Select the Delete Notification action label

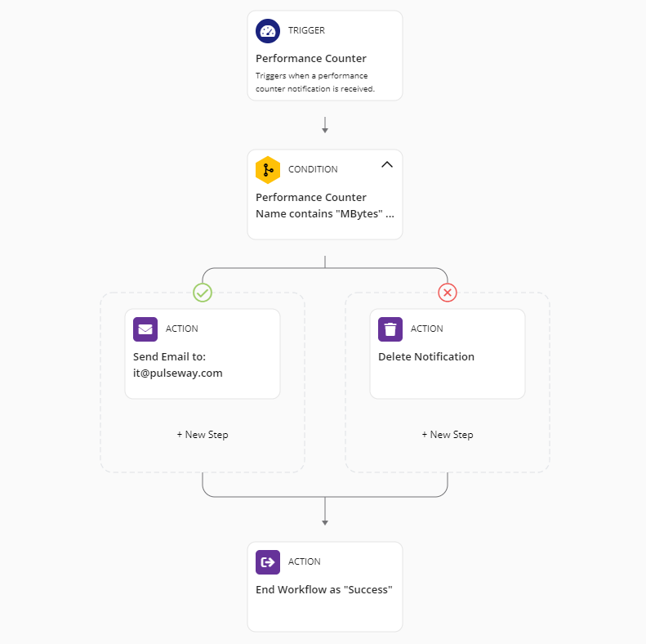[426, 357]
